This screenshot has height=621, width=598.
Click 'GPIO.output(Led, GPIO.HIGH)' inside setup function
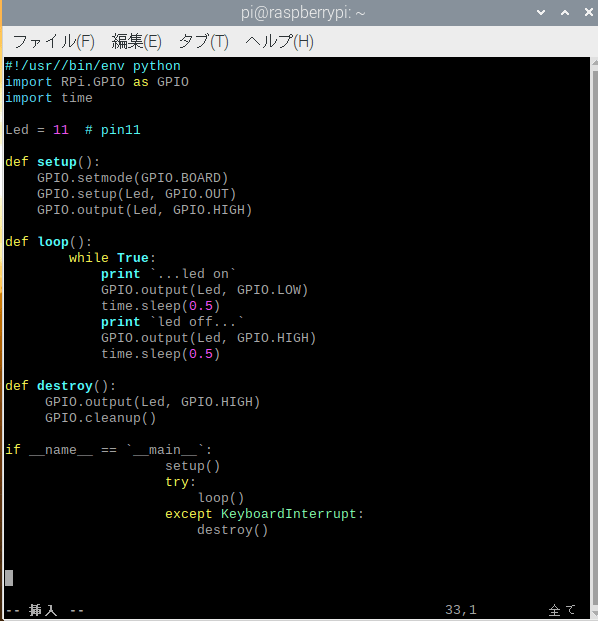[x=145, y=210]
